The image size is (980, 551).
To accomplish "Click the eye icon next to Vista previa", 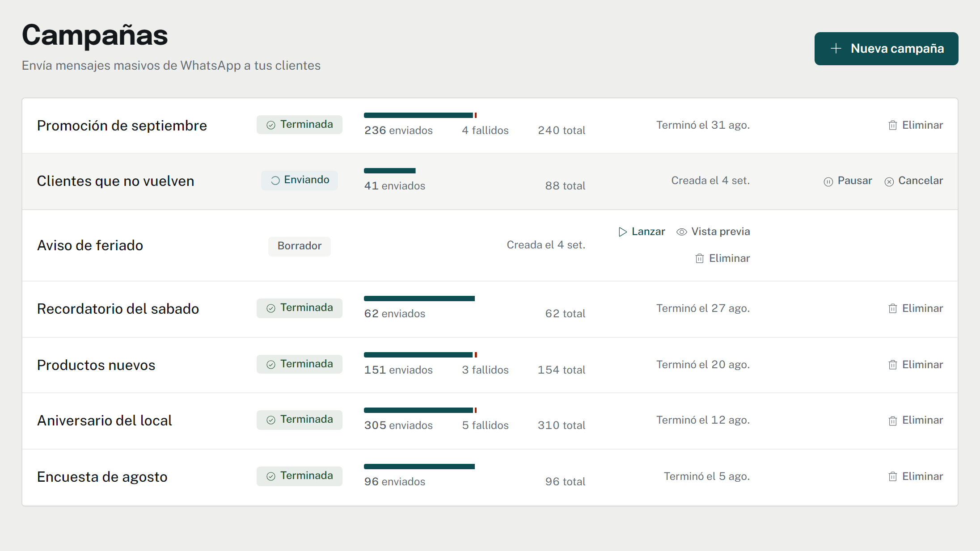I will pos(681,232).
